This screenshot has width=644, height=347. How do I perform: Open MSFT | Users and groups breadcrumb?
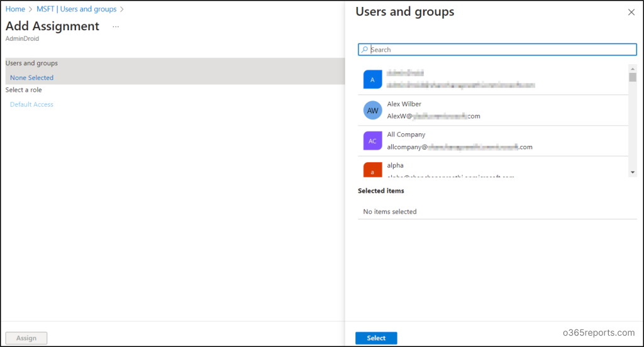coord(76,9)
